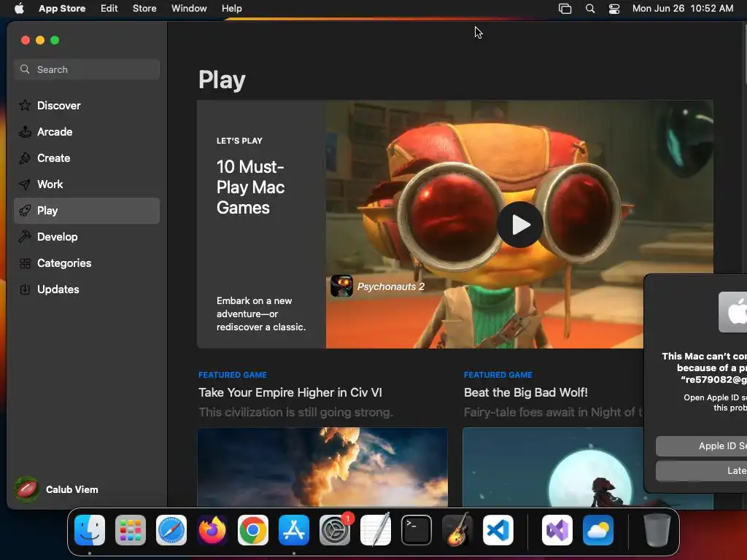
Task: Open Spotlight search in menu bar
Action: click(x=589, y=8)
